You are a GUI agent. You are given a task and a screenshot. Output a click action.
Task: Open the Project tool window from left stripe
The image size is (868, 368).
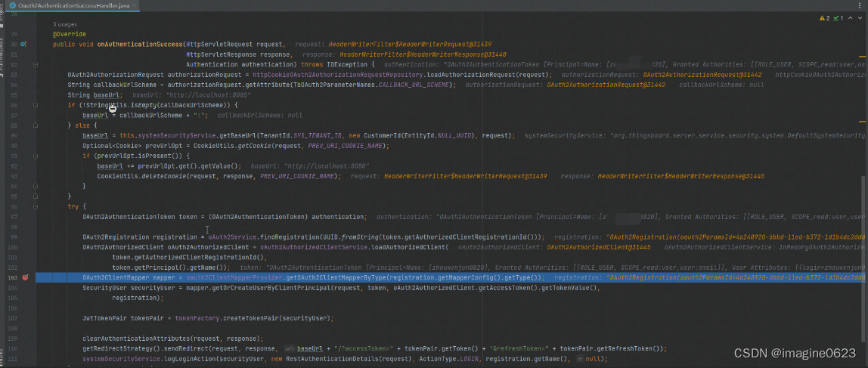[3, 16]
